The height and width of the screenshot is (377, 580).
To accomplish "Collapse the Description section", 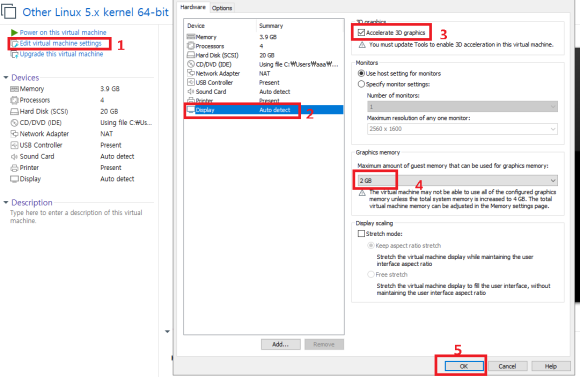I will [6, 202].
